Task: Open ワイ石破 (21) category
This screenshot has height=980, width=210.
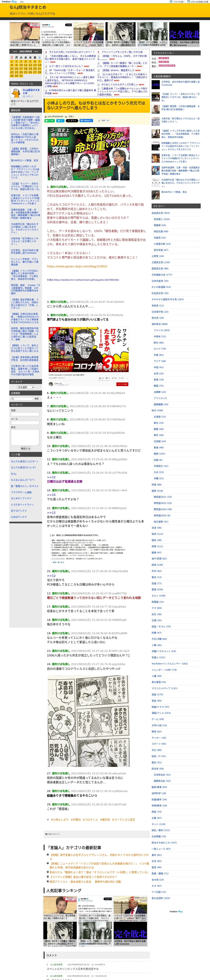Action: click(x=159, y=892)
